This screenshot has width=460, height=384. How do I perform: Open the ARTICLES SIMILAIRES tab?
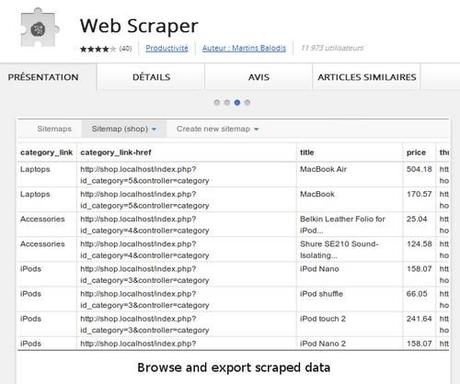pos(367,77)
